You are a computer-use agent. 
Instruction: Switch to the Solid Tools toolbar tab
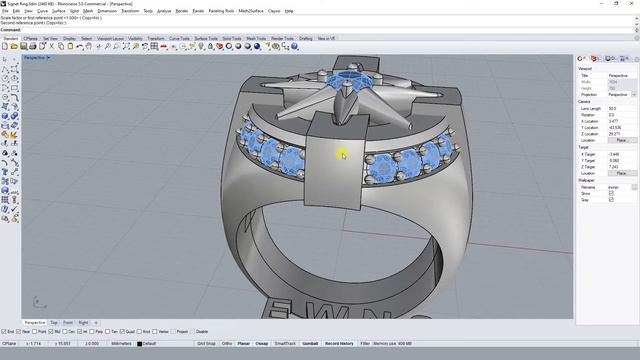pyautogui.click(x=232, y=38)
